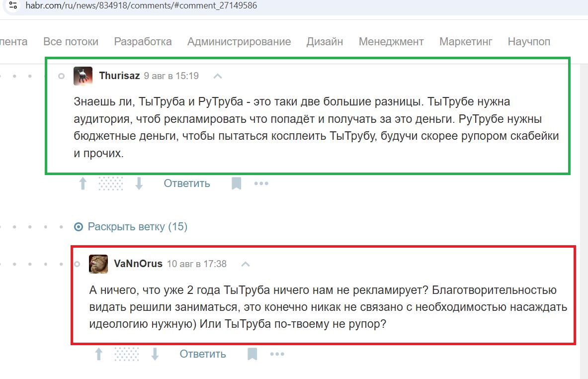Downvote the VaNnOrus comment

[x=155, y=354]
